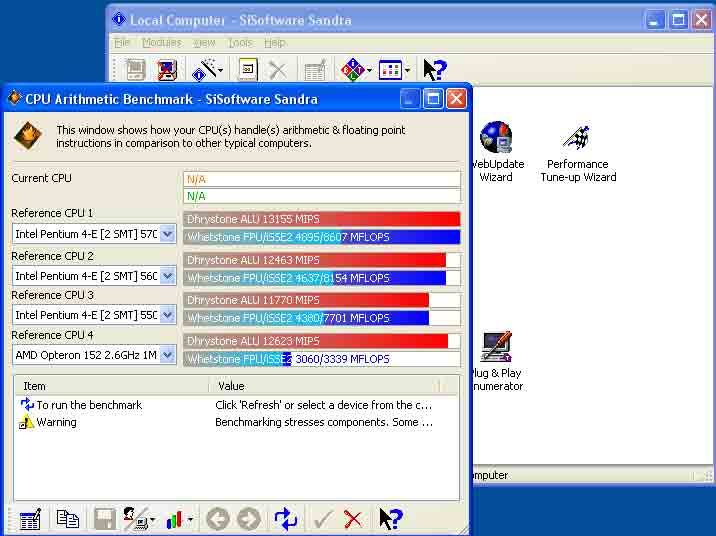
Task: Click the bar chart icon in bottom toolbar
Action: point(174,520)
